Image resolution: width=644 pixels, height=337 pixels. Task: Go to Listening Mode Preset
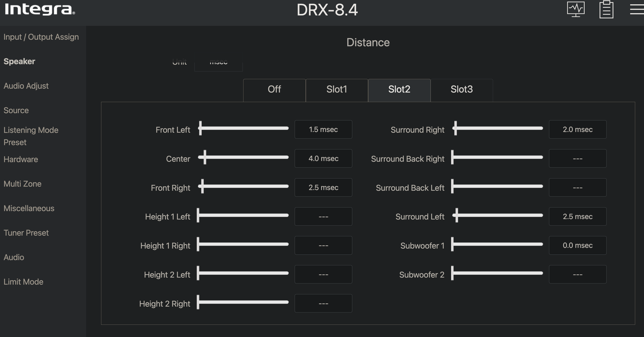[x=31, y=136]
